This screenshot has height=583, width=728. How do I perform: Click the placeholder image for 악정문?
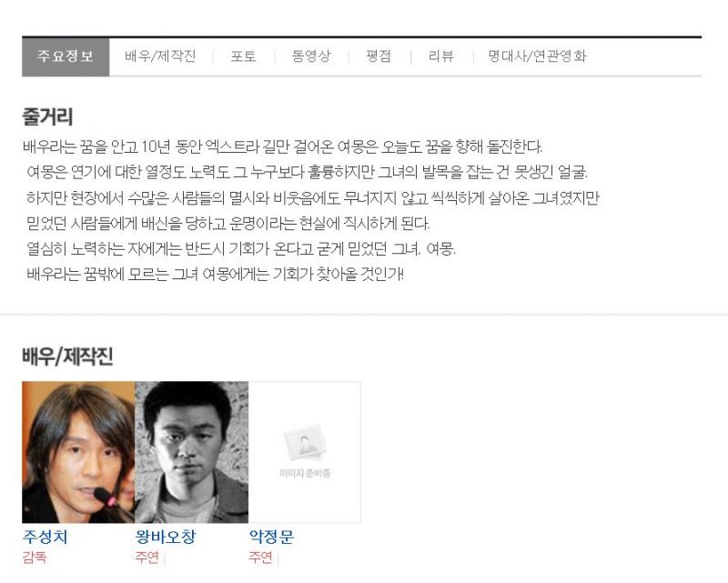coord(305,452)
